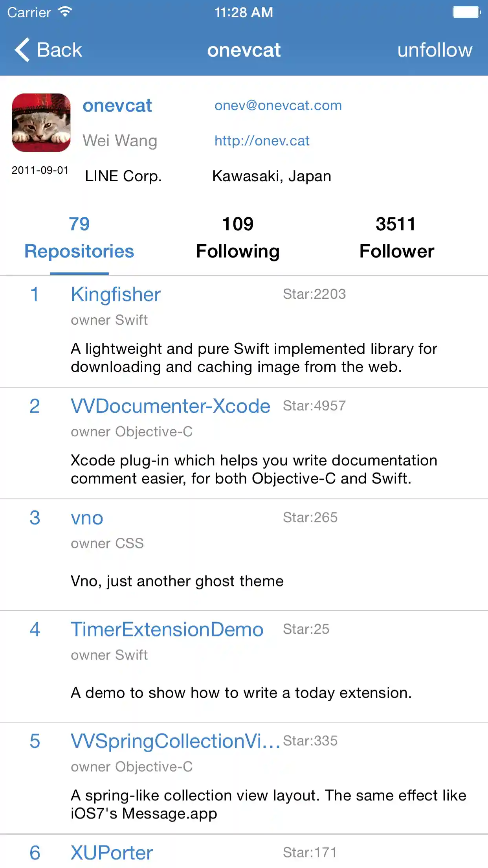This screenshot has height=868, width=488.
Task: Open the VVDocumenter-Xcode repository
Action: (170, 406)
